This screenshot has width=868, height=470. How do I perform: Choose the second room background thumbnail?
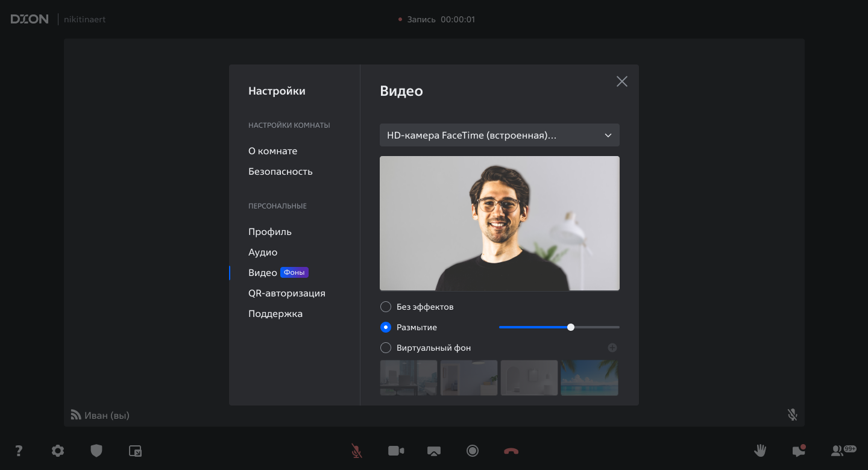click(469, 378)
